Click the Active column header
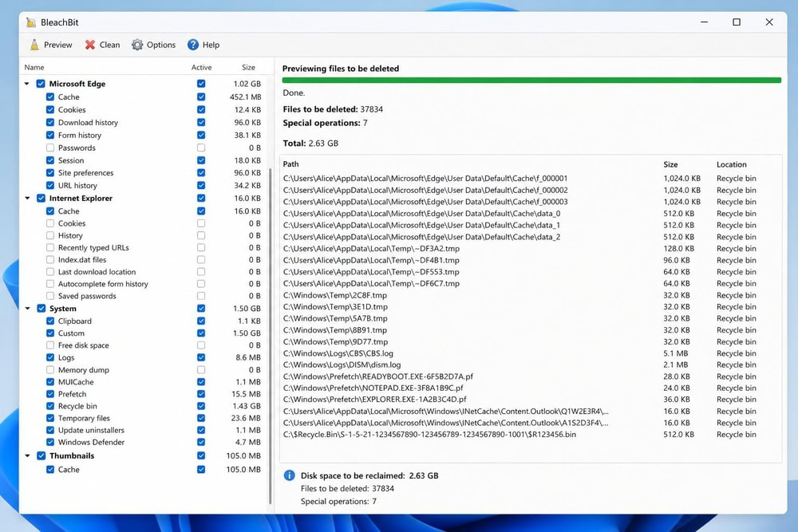Image resolution: width=798 pixels, height=532 pixels. pos(201,67)
